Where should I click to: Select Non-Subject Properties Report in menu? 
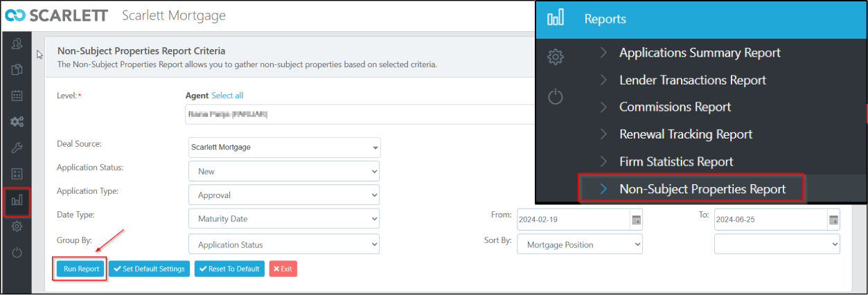702,188
